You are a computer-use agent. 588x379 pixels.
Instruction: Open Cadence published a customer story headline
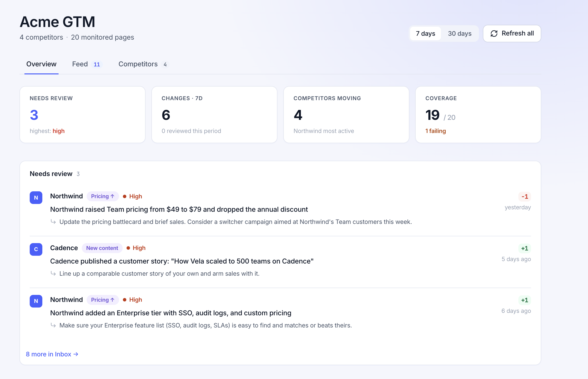tap(182, 261)
